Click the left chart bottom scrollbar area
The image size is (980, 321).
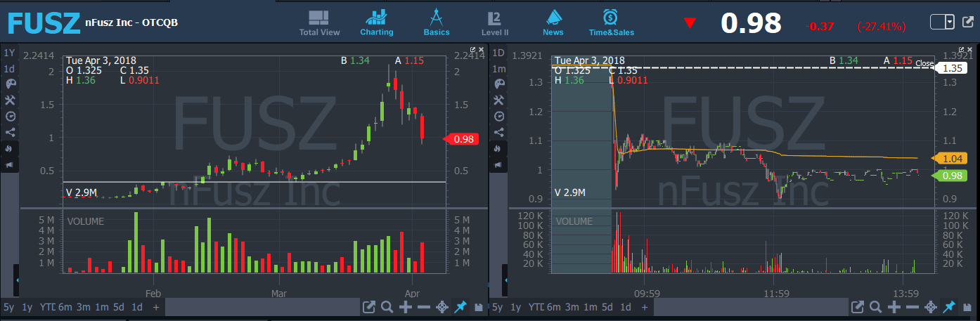(x=261, y=307)
